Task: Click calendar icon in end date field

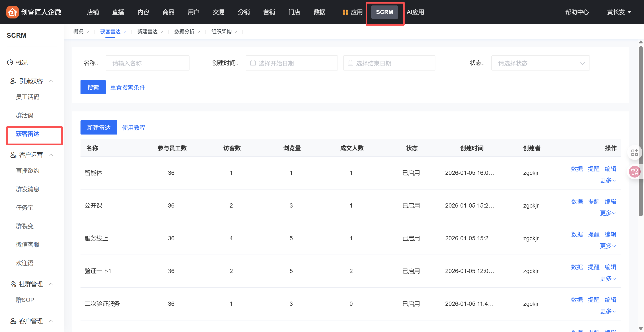Action: (350, 63)
